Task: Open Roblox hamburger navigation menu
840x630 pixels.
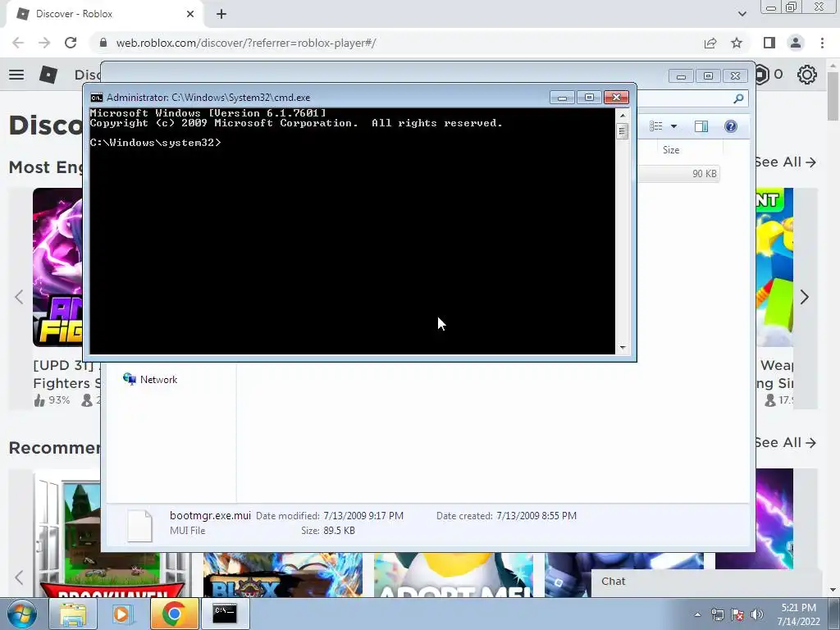Action: pyautogui.click(x=16, y=75)
